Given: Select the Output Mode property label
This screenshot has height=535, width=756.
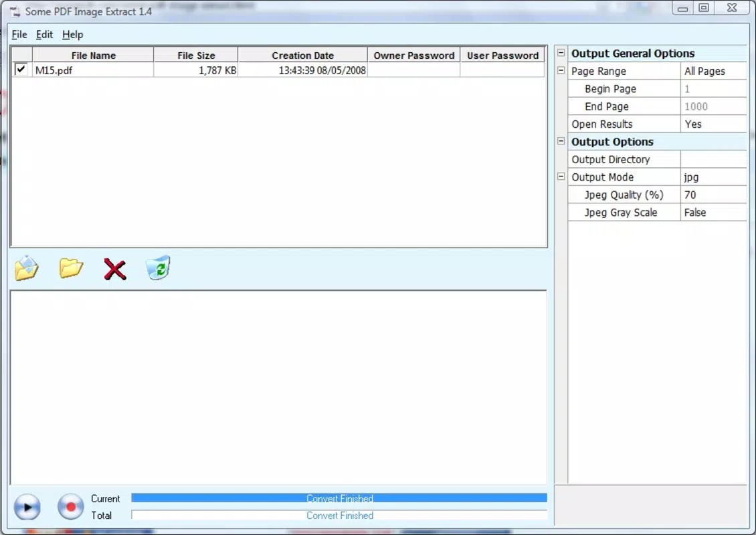Looking at the screenshot, I should [x=603, y=177].
